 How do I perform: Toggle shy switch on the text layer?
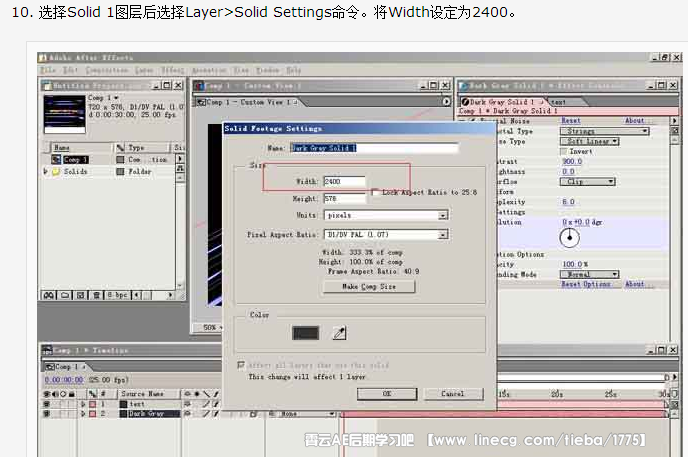187,404
